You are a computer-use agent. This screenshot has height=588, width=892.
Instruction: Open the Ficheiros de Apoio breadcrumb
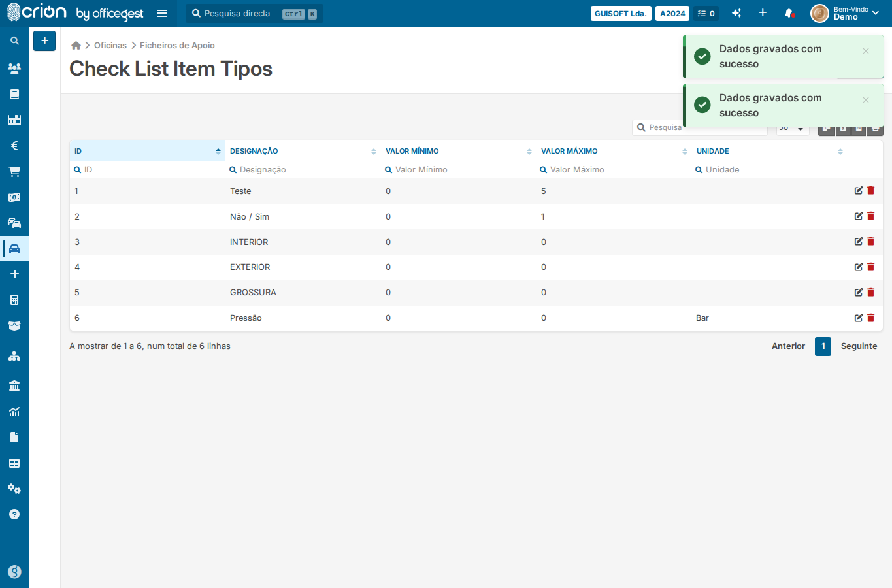pyautogui.click(x=177, y=45)
